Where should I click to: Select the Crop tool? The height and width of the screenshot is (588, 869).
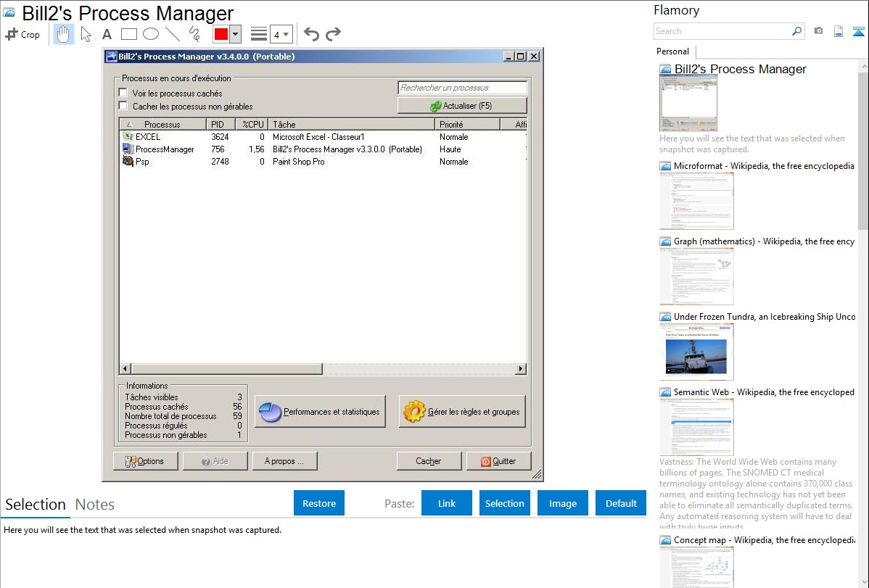click(x=22, y=34)
